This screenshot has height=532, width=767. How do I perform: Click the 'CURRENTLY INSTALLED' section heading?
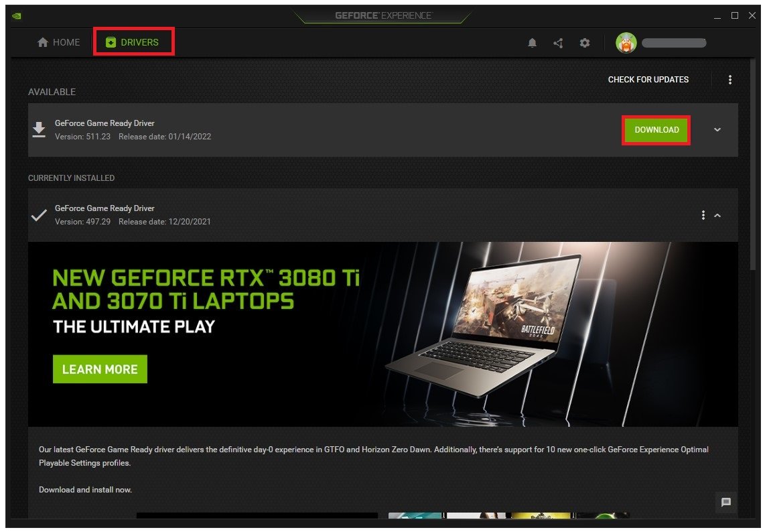72,178
